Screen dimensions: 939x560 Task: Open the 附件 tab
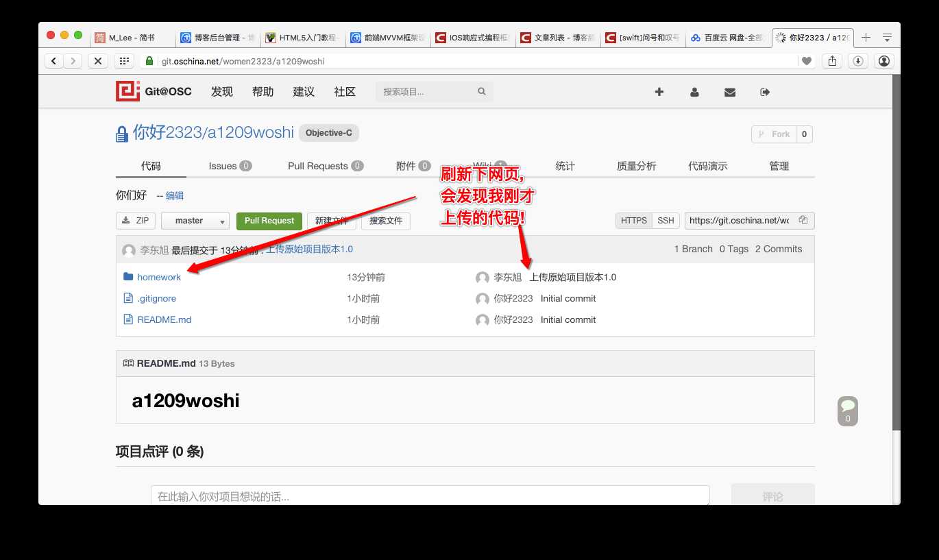(413, 166)
